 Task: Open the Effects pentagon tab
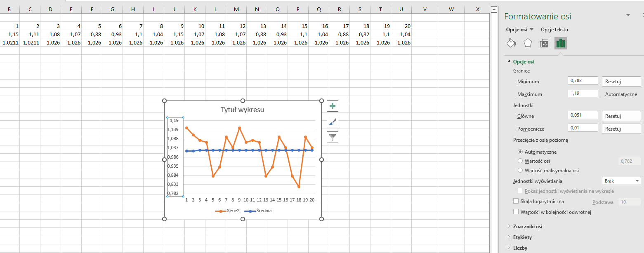pyautogui.click(x=528, y=43)
